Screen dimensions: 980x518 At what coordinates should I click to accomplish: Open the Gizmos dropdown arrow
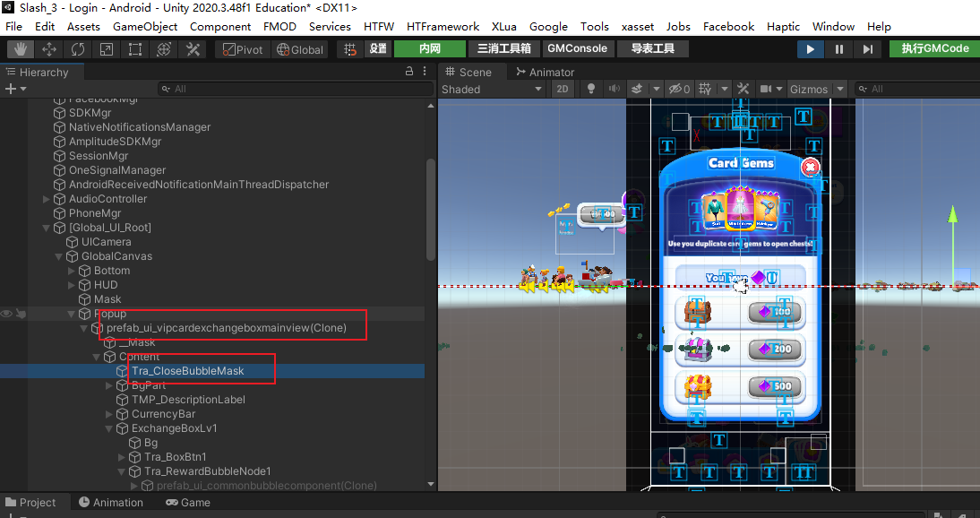(840, 89)
